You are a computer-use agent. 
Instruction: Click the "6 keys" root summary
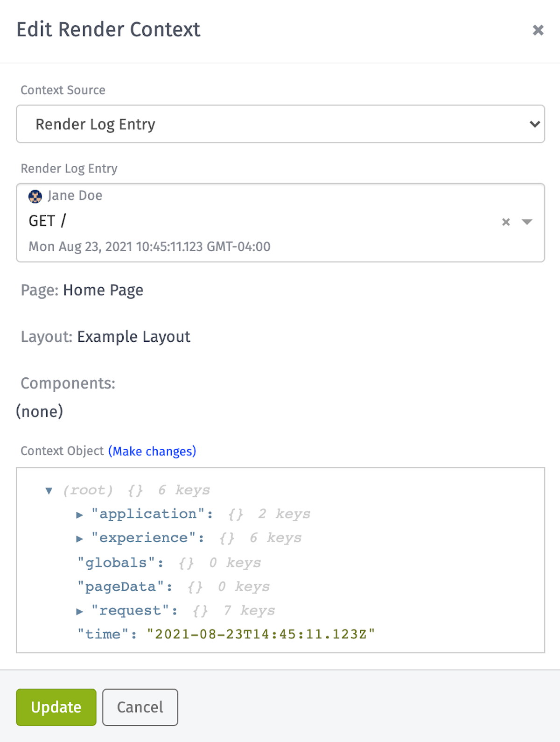coord(184,490)
